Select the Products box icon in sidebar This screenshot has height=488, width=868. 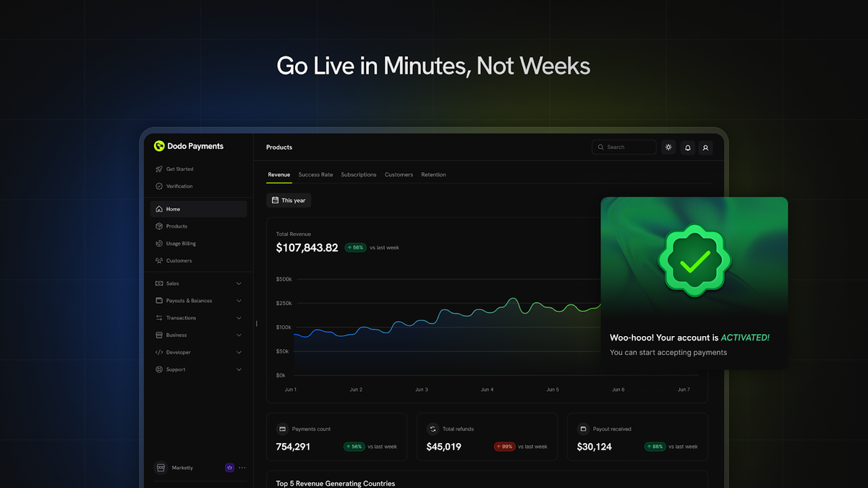pos(159,226)
